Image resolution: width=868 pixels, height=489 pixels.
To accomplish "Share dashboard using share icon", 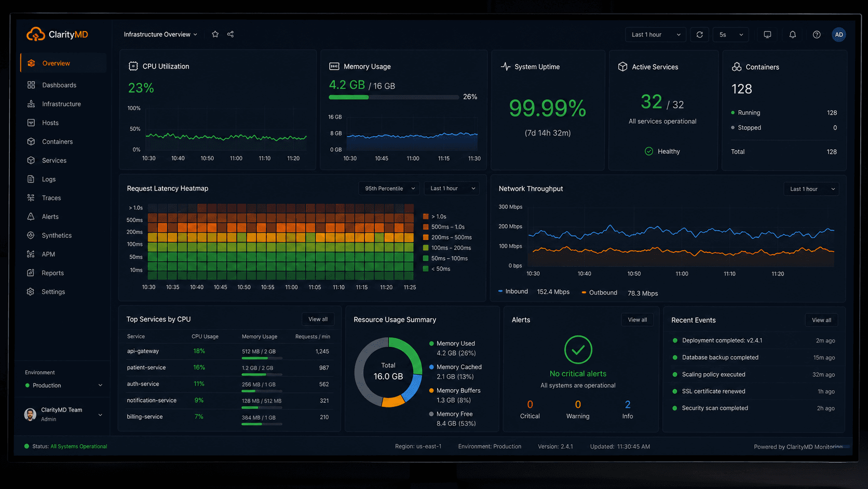I will [x=230, y=34].
